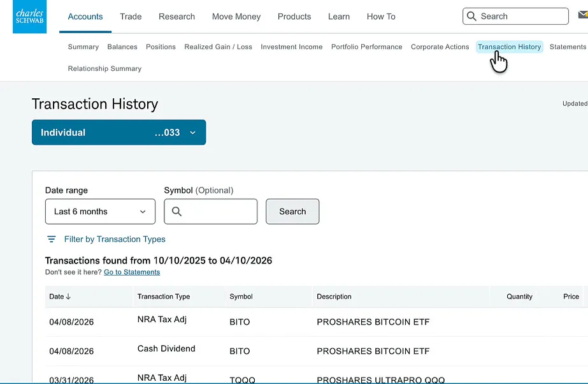
Task: Click the Charles Schwab logo
Action: [x=30, y=17]
